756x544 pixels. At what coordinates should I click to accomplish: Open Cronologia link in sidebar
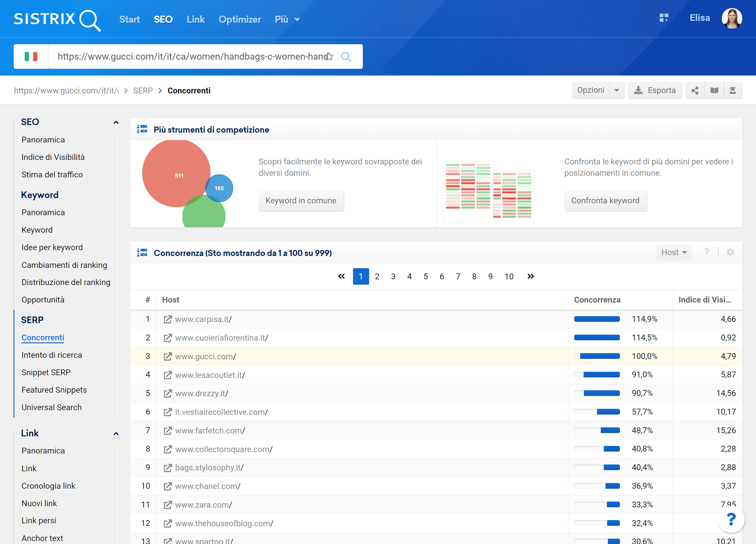(x=48, y=486)
